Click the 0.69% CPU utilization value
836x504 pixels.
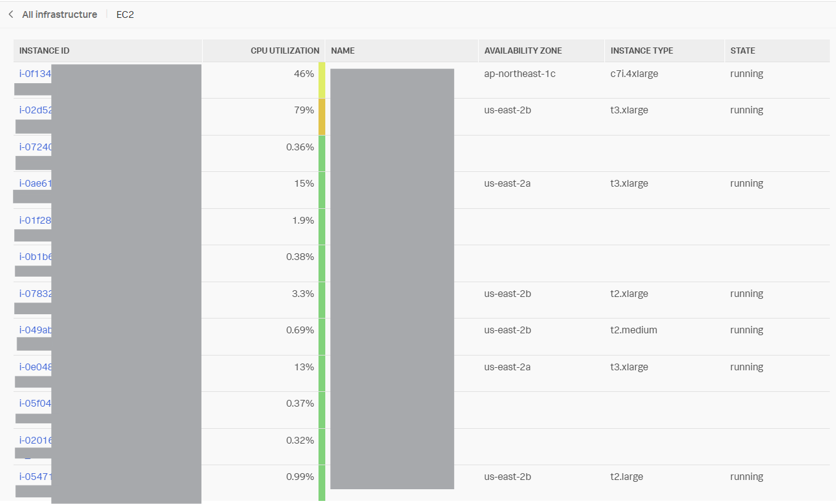300,330
